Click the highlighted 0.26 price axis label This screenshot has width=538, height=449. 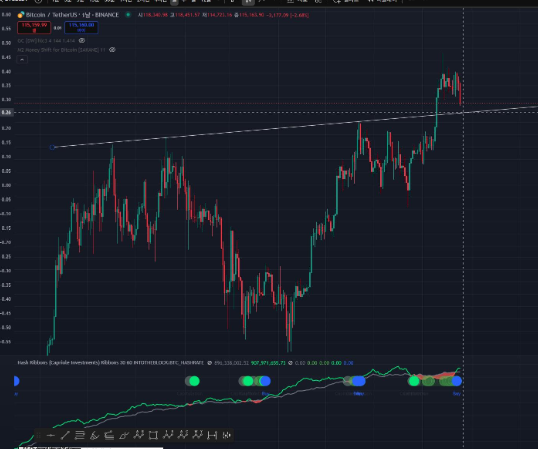(7, 112)
